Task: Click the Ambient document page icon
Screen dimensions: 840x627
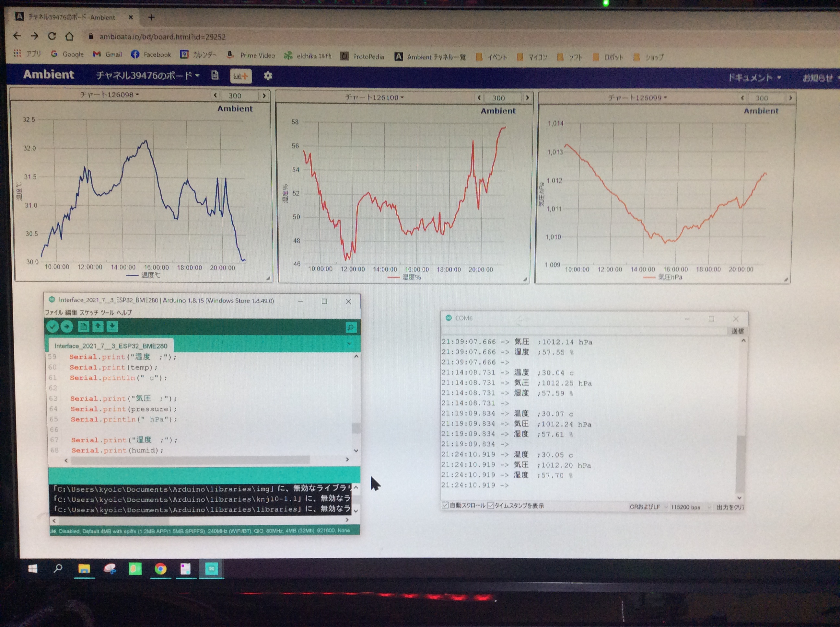Action: (215, 75)
